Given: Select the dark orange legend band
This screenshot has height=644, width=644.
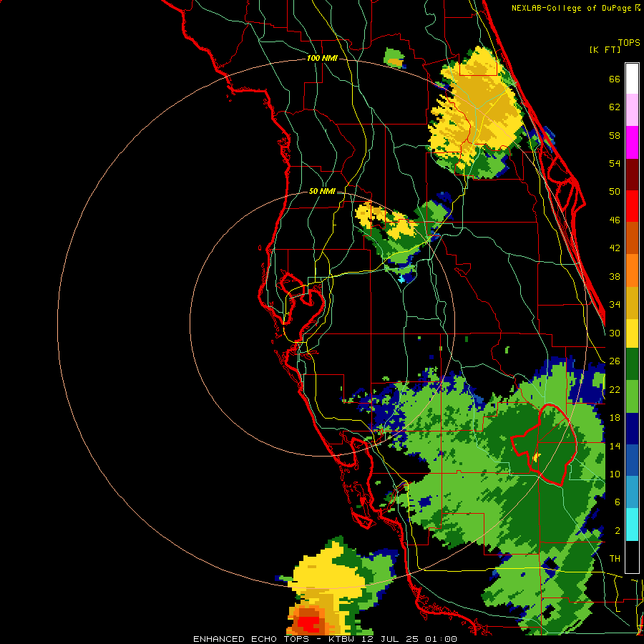Looking at the screenshot, I should click(632, 238).
